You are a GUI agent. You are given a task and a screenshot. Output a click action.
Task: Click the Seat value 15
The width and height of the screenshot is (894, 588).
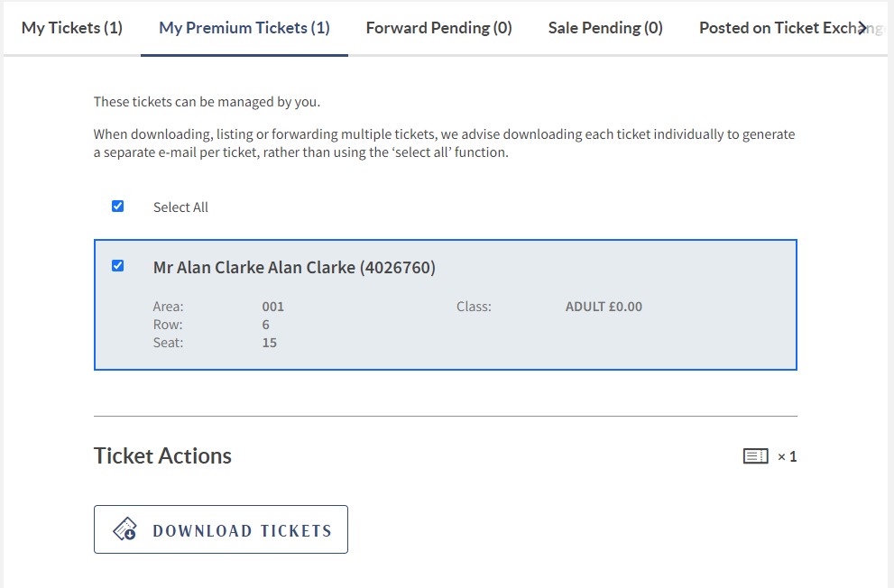click(x=270, y=343)
